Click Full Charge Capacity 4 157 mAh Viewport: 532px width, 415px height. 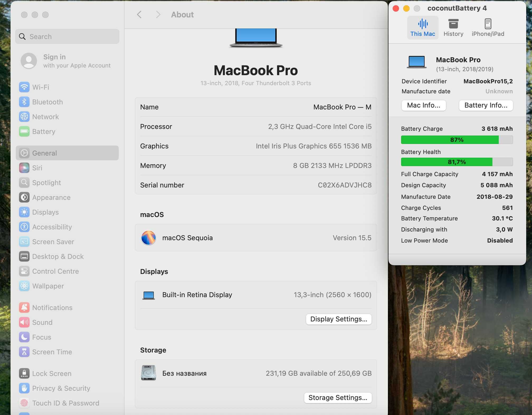497,174
